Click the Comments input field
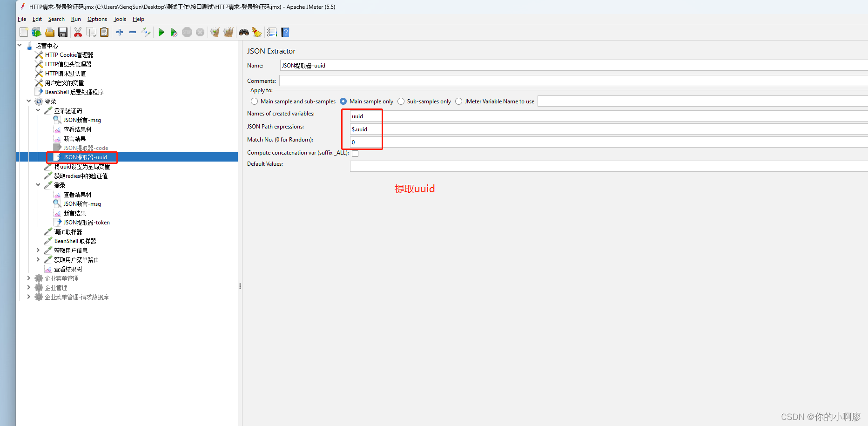The height and width of the screenshot is (426, 868). pos(573,81)
